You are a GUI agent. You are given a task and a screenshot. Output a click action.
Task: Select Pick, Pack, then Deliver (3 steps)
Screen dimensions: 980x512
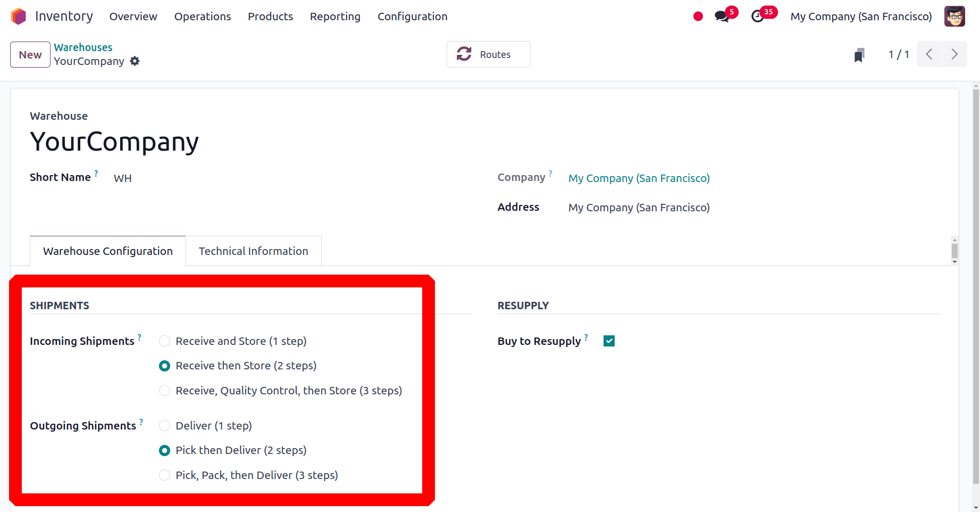pyautogui.click(x=165, y=475)
